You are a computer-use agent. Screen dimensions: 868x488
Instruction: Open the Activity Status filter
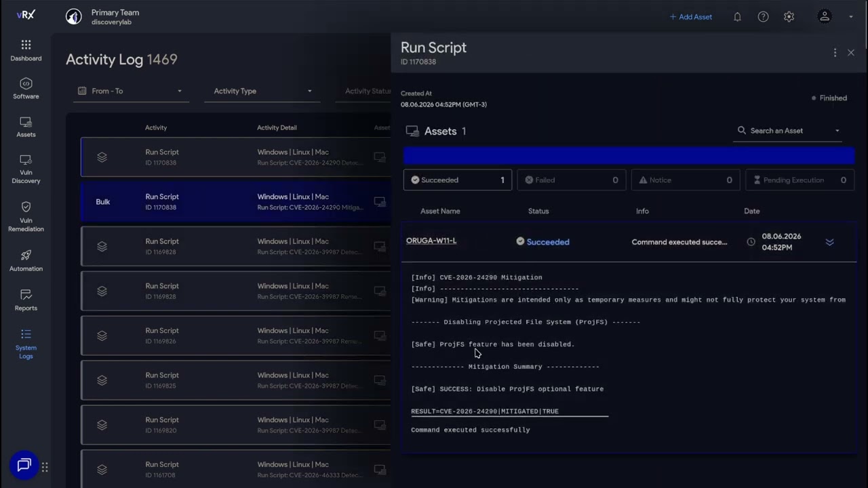363,91
